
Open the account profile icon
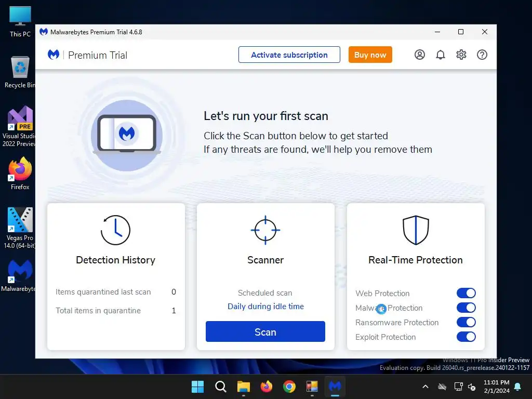click(x=420, y=55)
